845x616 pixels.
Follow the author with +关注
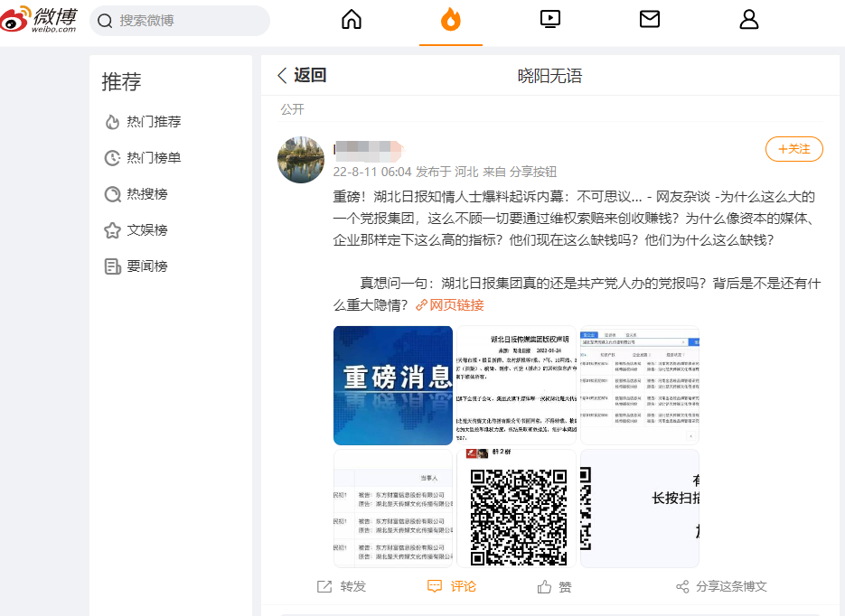[x=793, y=149]
